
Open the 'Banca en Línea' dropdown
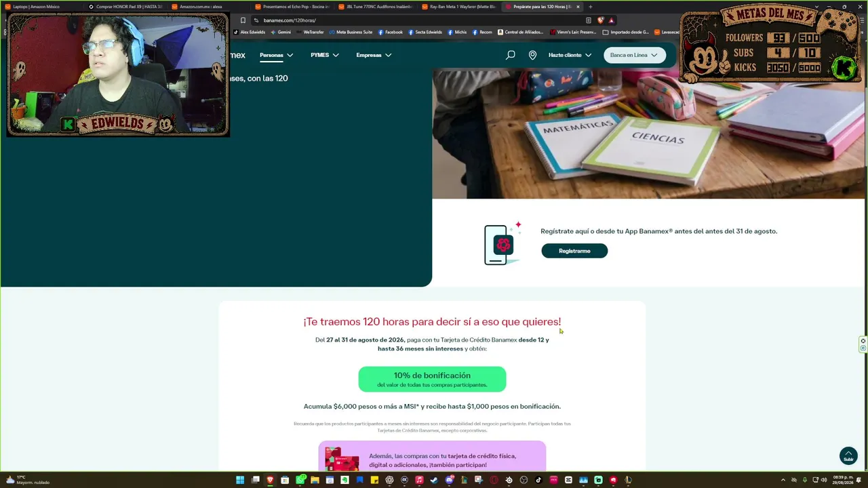click(635, 55)
